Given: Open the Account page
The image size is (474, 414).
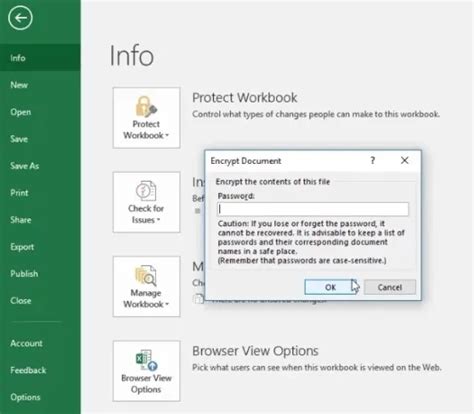Looking at the screenshot, I should (x=40, y=343).
